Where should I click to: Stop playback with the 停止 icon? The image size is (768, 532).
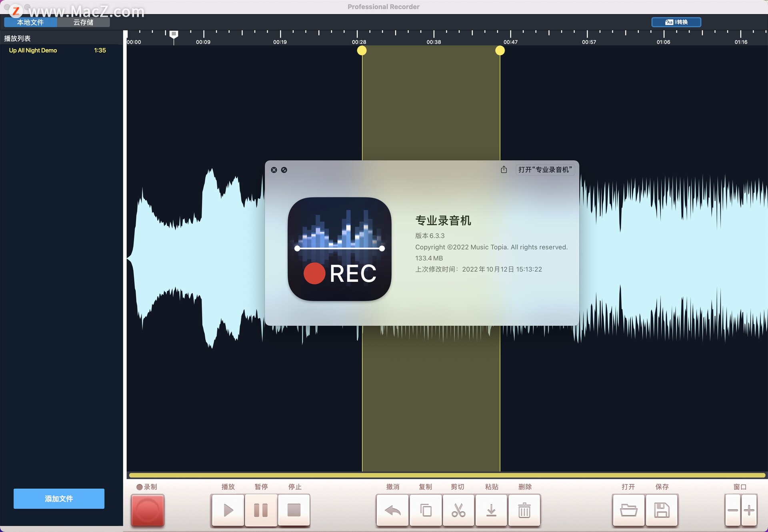click(294, 510)
